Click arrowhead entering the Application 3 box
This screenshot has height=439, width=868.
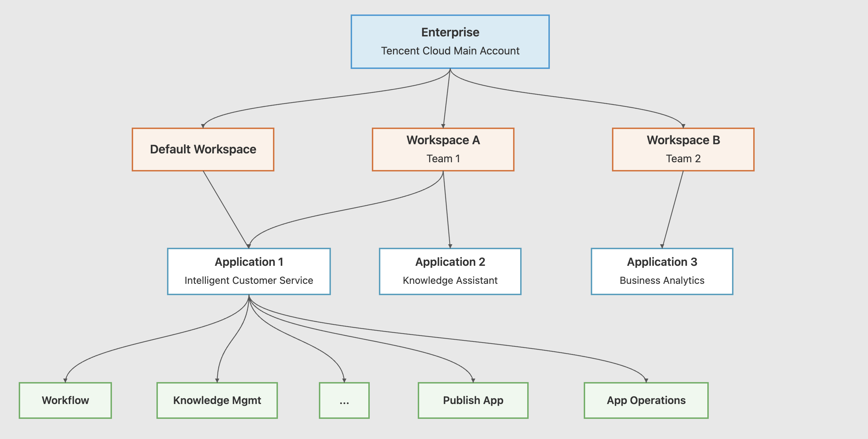pos(662,246)
